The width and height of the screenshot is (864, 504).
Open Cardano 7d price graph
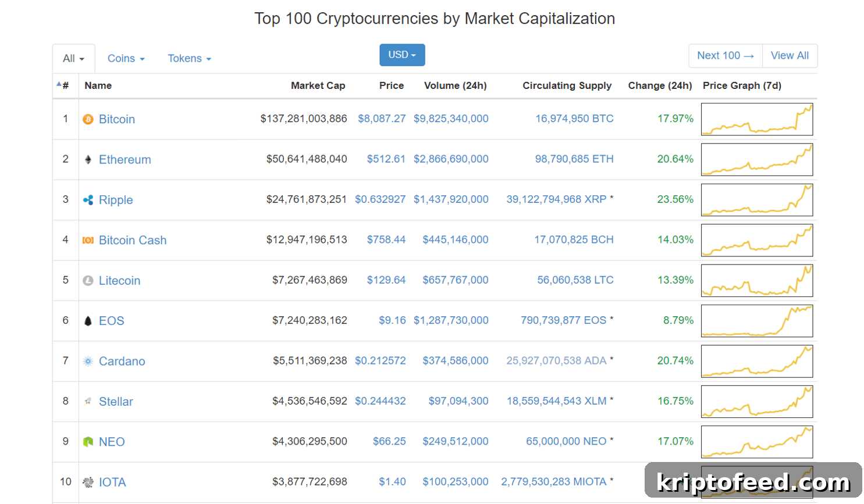[x=757, y=361]
